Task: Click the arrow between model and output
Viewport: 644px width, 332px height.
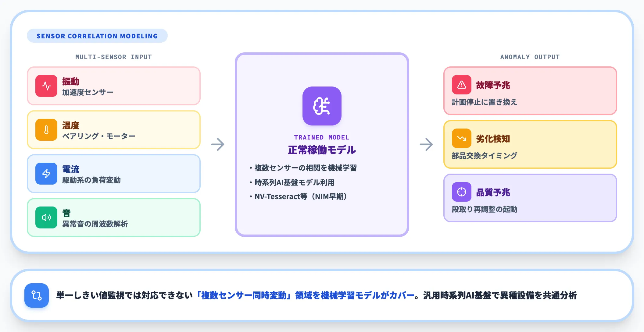Action: click(426, 144)
